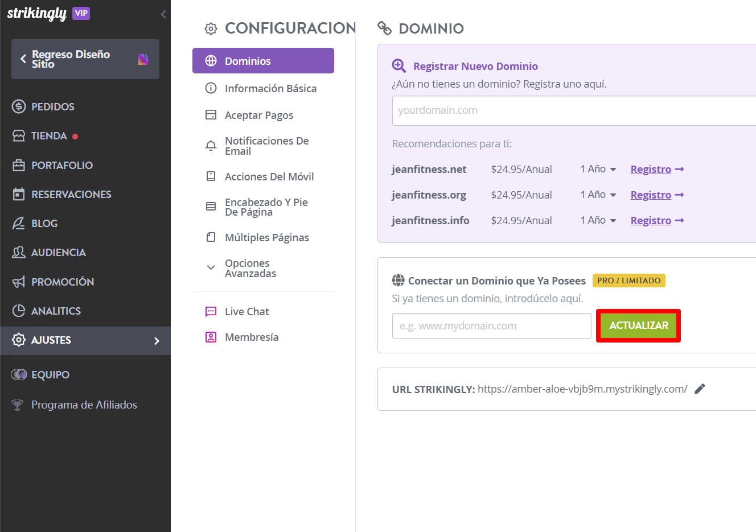756x532 pixels.
Task: Click the Ajustes gear icon
Action: click(x=19, y=340)
